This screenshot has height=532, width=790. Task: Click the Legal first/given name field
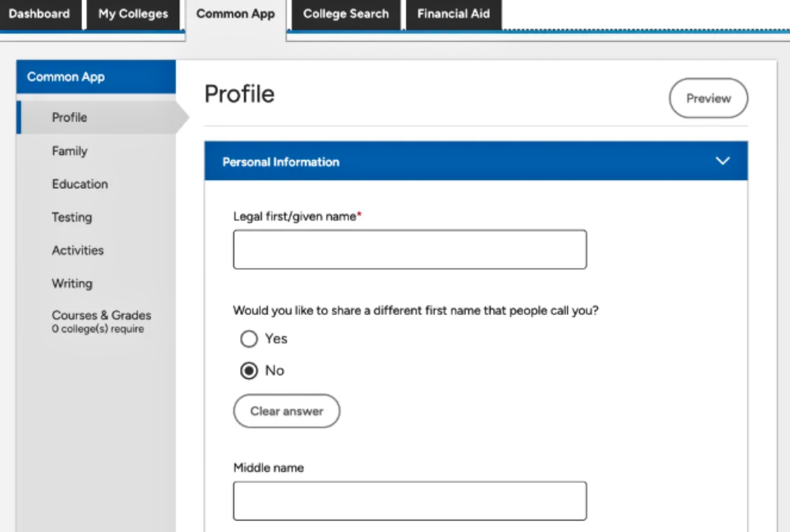pyautogui.click(x=409, y=249)
